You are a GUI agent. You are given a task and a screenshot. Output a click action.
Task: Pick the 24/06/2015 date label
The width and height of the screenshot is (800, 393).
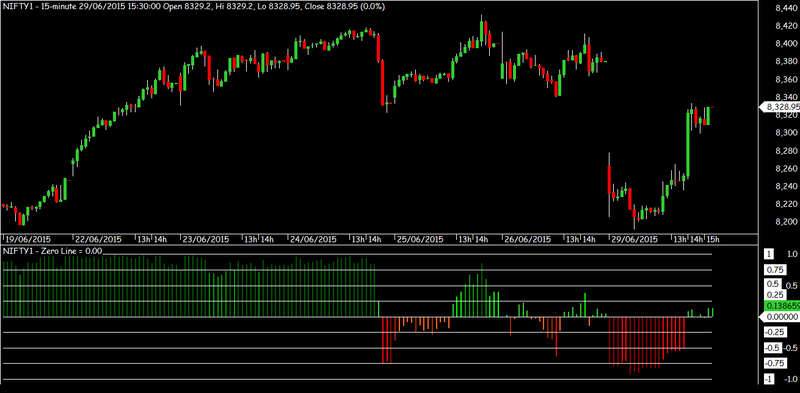point(312,239)
